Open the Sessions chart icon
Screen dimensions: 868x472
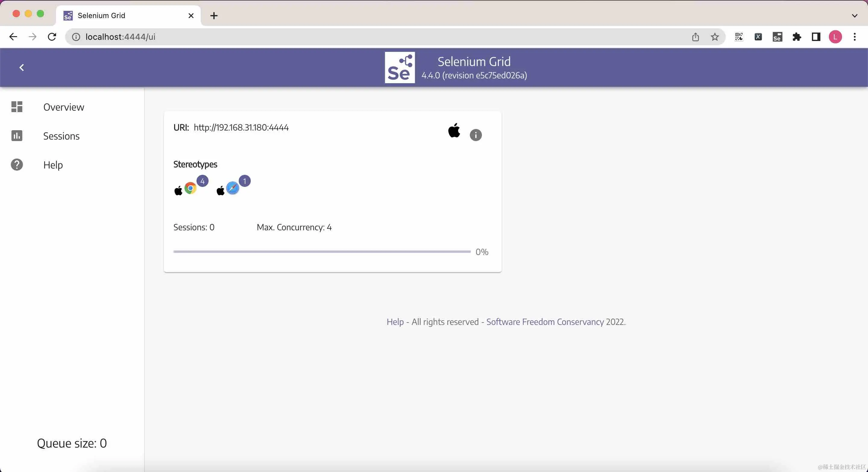(17, 136)
